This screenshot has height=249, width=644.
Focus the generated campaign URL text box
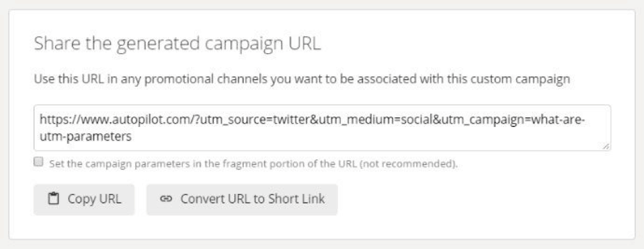[323, 128]
